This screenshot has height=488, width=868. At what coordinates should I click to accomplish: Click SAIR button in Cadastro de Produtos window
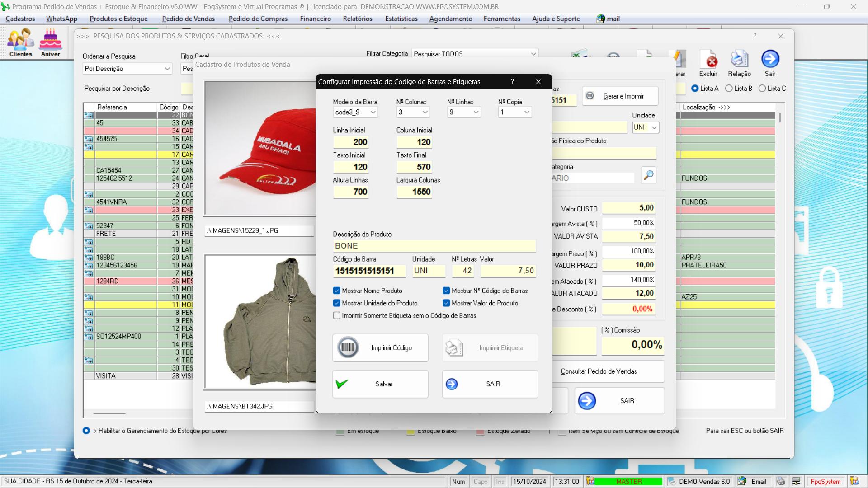619,400
